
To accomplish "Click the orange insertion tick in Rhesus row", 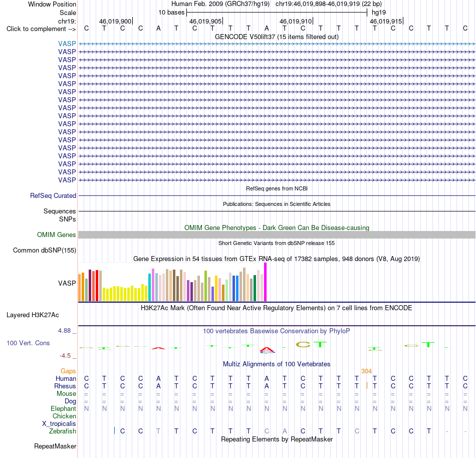I will pyautogui.click(x=367, y=386).
